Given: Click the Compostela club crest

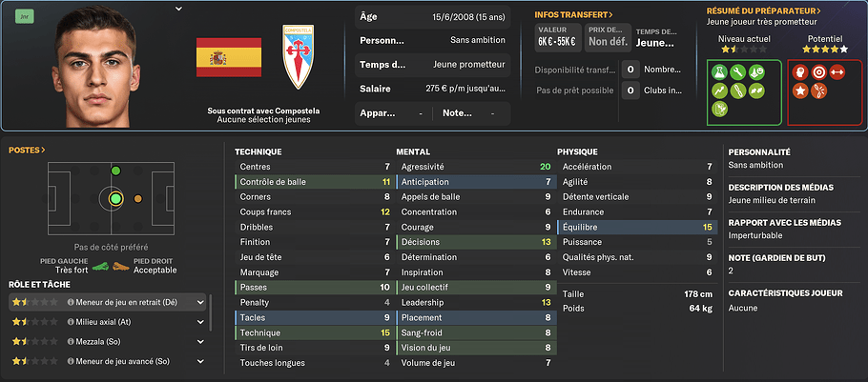Looking at the screenshot, I should [x=299, y=57].
